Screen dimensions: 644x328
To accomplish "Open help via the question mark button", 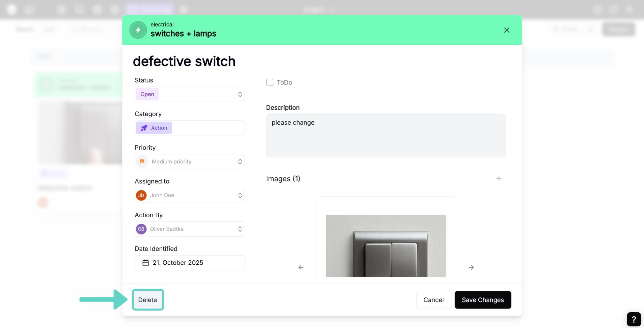I will (x=634, y=319).
